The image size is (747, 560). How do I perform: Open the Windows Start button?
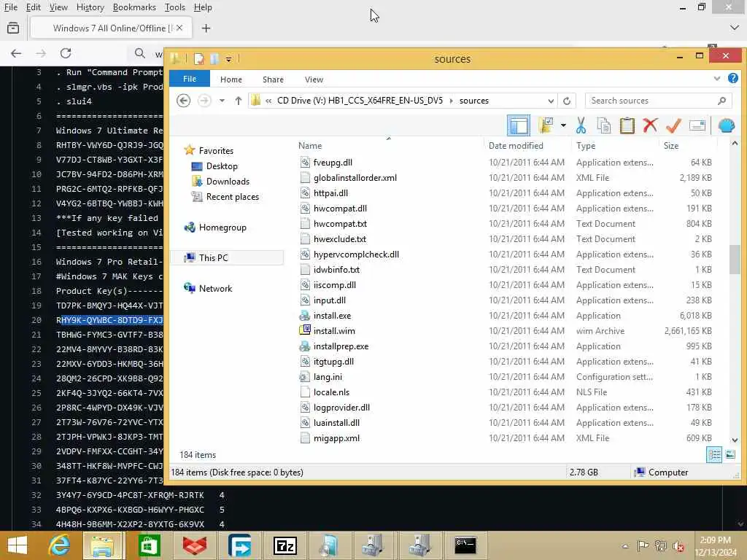[x=18, y=545]
